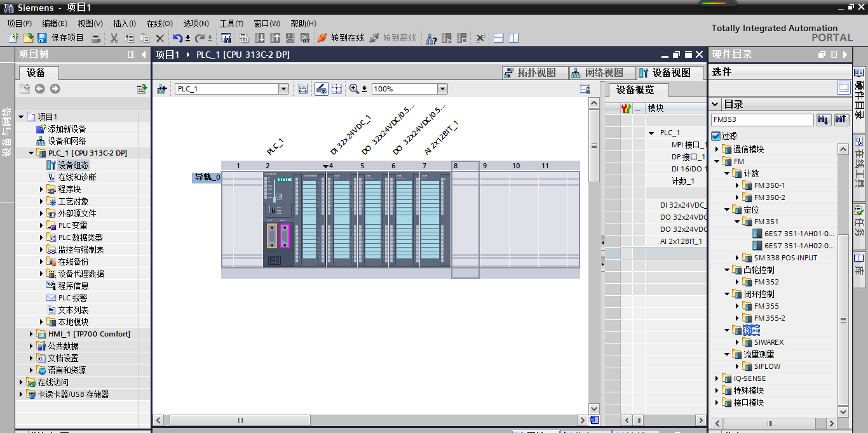Expand the FM 352 folder
The image size is (868, 433).
(x=738, y=282)
